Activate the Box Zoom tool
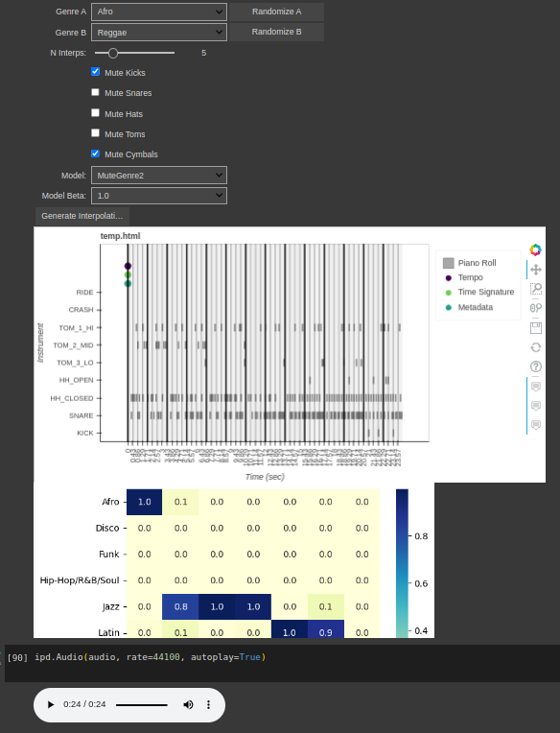 (x=536, y=289)
